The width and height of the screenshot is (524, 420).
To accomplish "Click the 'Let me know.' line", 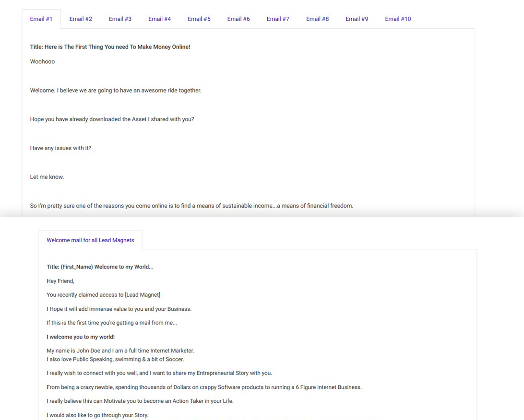I will point(47,177).
